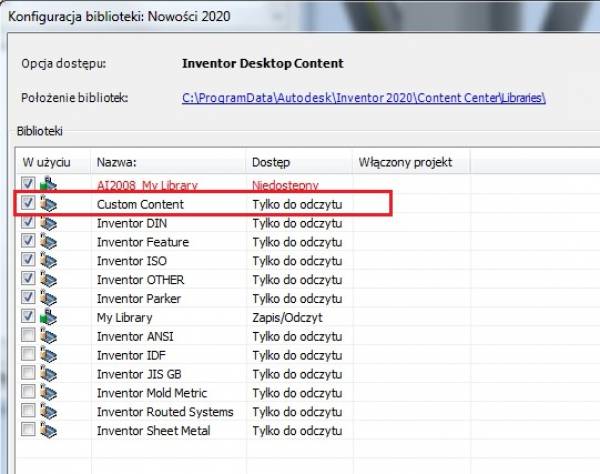
Task: Select the 'Custom Content' library name
Action: pos(140,204)
